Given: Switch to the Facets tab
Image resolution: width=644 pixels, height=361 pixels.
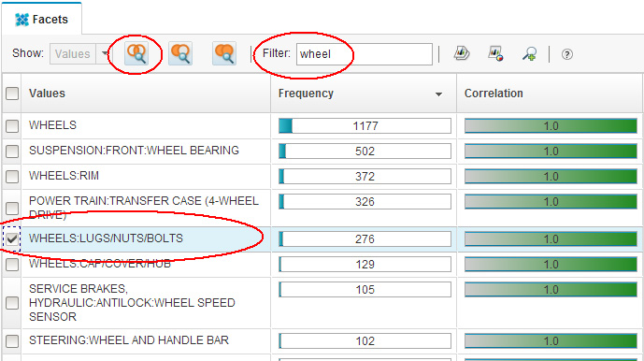Looking at the screenshot, I should pos(41,19).
